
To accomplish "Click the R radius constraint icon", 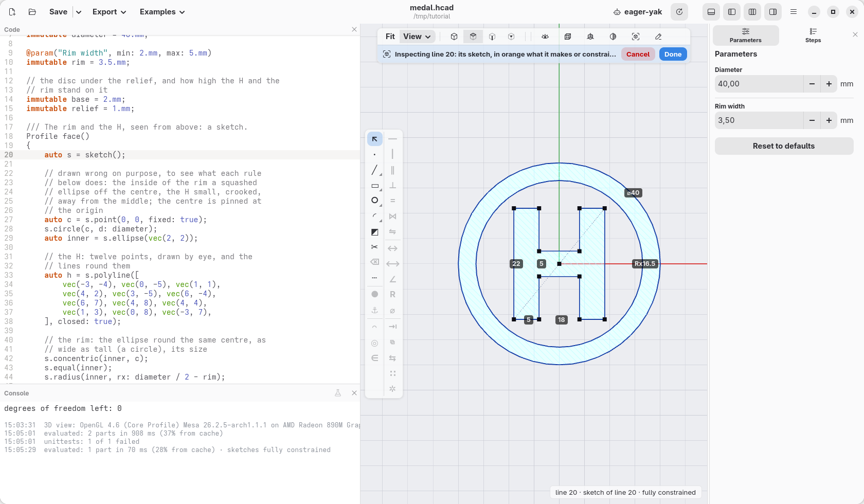I will point(392,295).
